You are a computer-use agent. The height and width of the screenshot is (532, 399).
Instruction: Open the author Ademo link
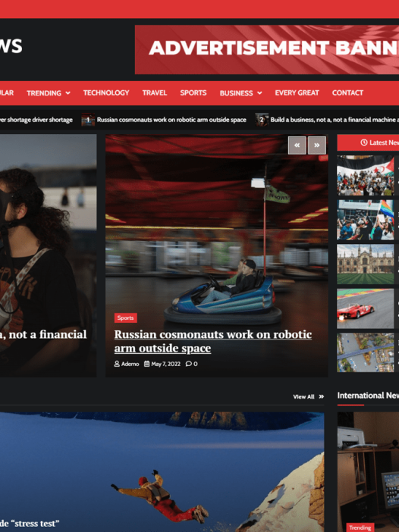coord(130,364)
